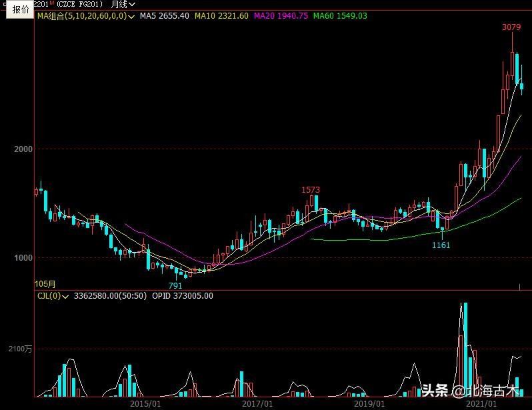Select the MA20 1940.75 value
Viewport: 532px width, 410px height.
click(x=281, y=15)
